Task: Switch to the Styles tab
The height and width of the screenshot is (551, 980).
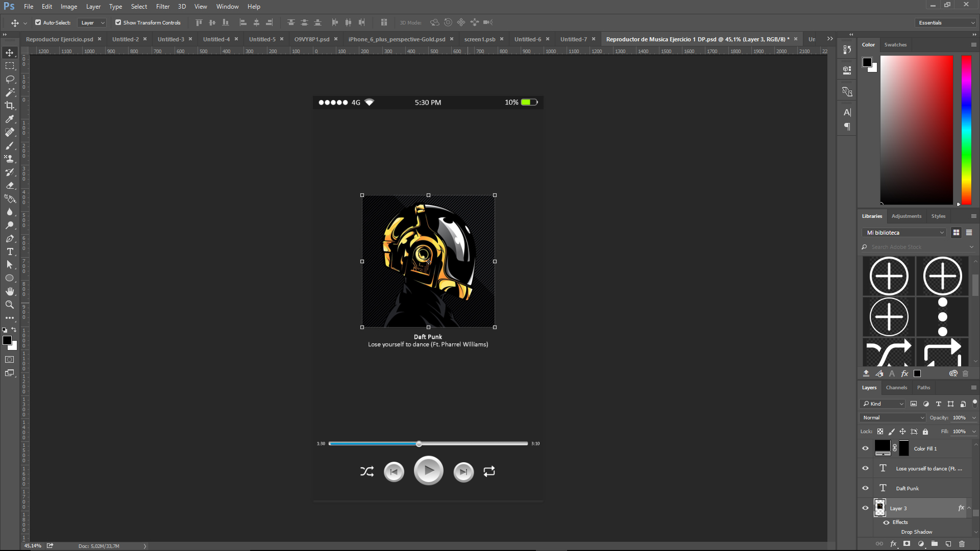Action: [938, 216]
